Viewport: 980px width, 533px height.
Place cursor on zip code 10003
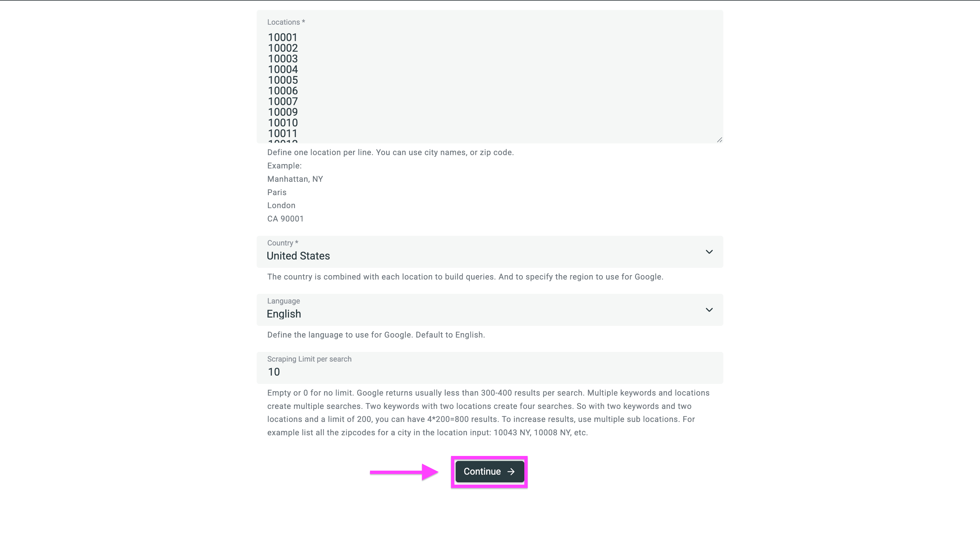pos(283,59)
